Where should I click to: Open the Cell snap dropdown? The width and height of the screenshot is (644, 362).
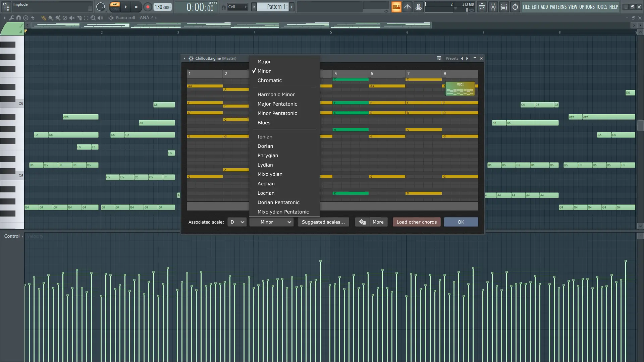coord(237,7)
